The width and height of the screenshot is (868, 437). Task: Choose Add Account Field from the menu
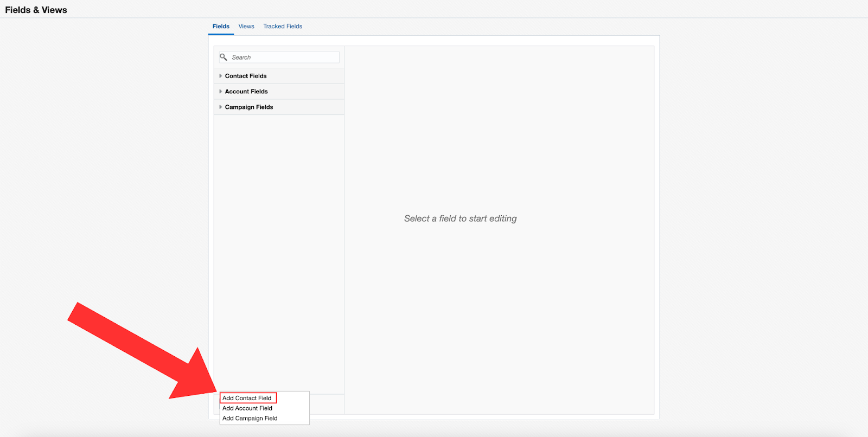pyautogui.click(x=247, y=408)
